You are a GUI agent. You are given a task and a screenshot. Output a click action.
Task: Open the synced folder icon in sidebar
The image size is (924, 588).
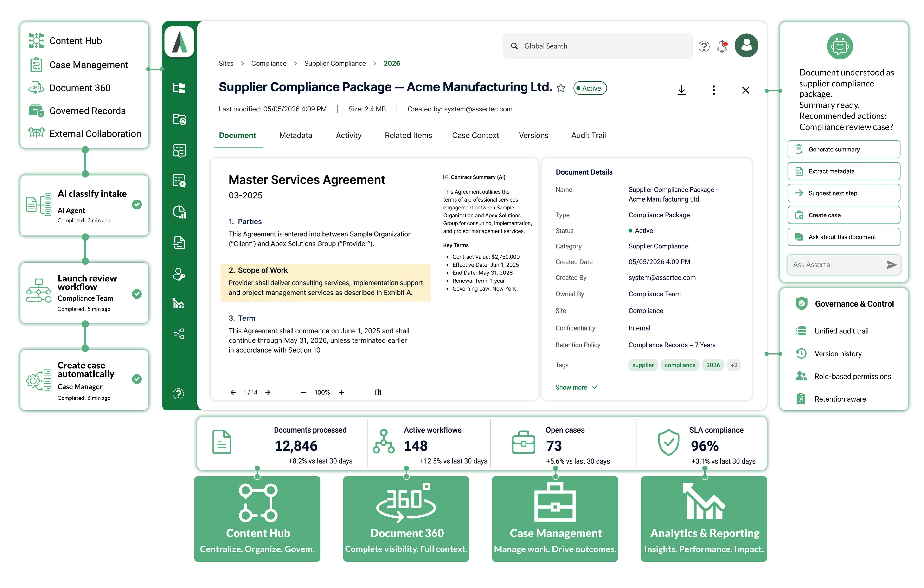pos(179,119)
